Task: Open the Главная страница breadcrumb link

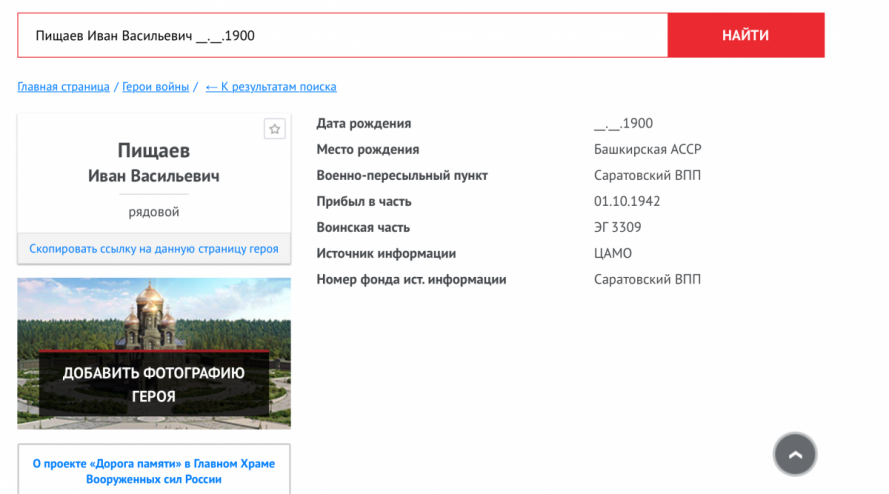Action: coord(63,87)
